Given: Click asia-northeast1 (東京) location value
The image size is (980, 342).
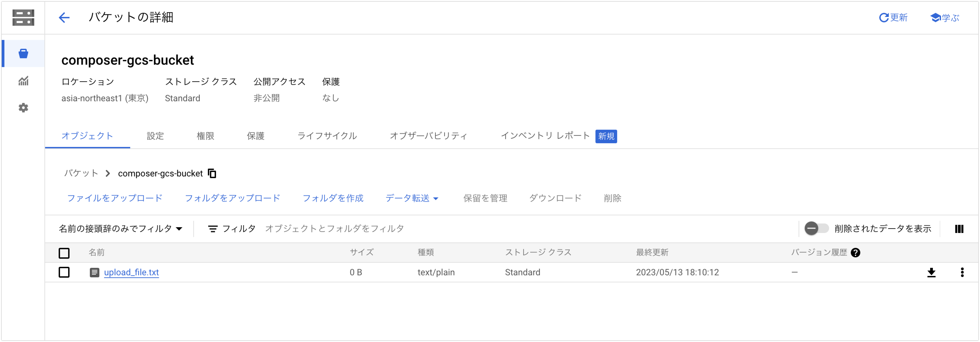Looking at the screenshot, I should 105,98.
